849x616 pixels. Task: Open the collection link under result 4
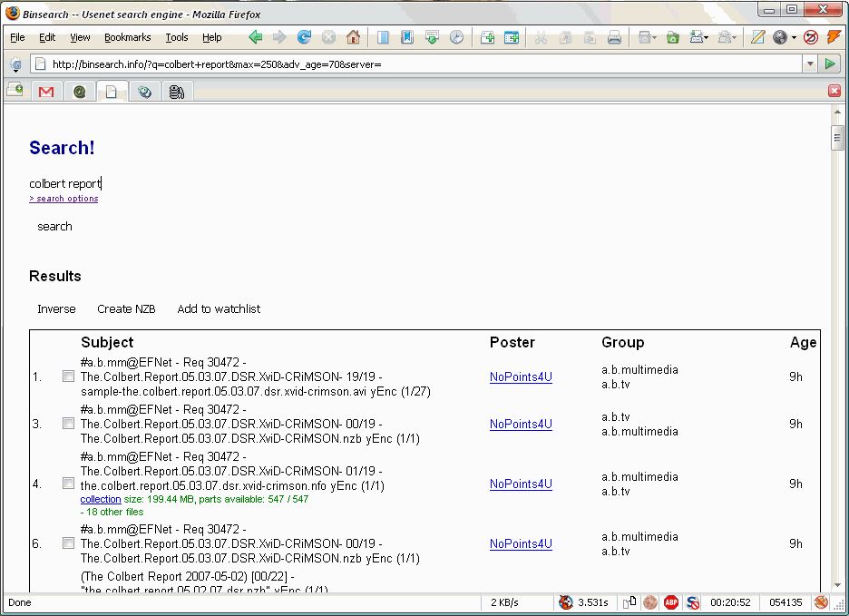(101, 499)
